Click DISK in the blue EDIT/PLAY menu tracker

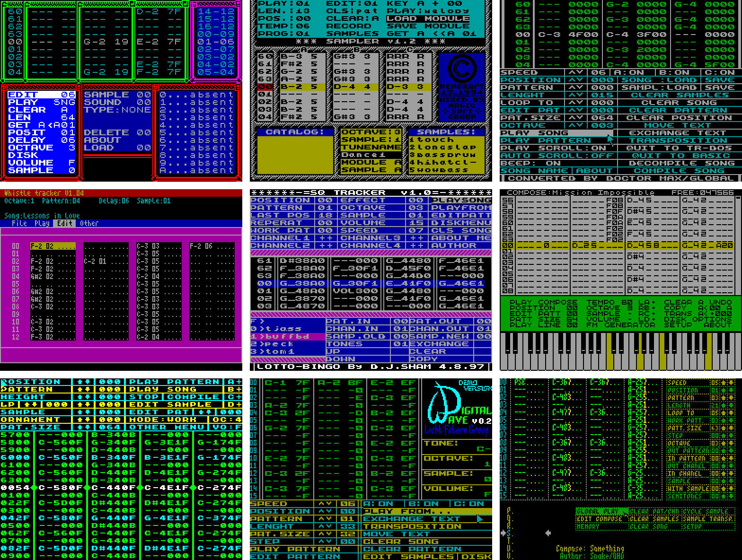tap(23, 155)
